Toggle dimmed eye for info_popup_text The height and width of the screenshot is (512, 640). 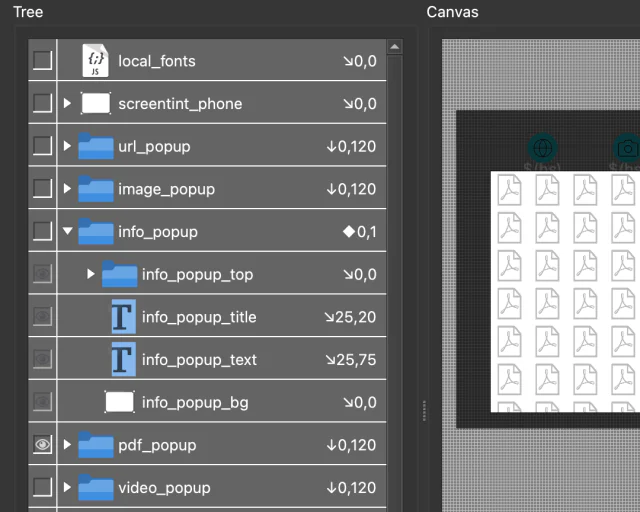[x=42, y=359]
